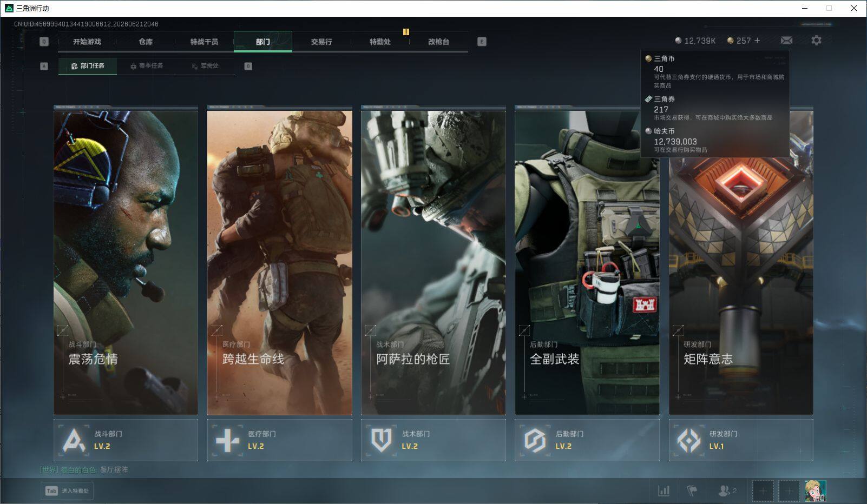The image size is (867, 504).
Task: Click the 研发部门 diamond emblem icon
Action: click(x=689, y=440)
